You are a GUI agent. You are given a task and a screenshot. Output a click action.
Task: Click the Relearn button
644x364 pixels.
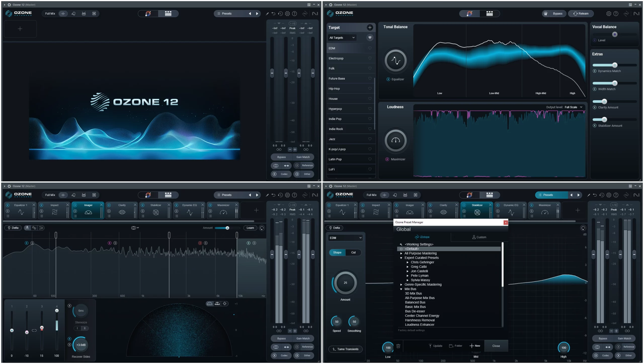click(x=581, y=14)
